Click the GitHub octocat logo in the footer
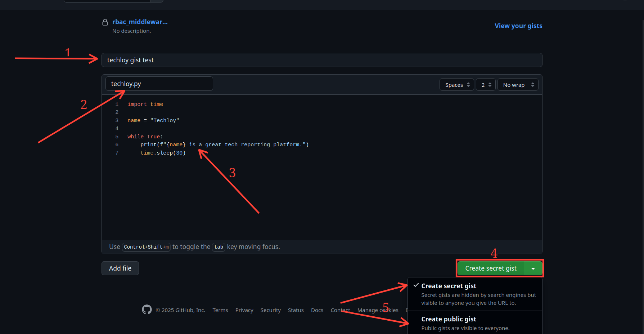 point(147,309)
